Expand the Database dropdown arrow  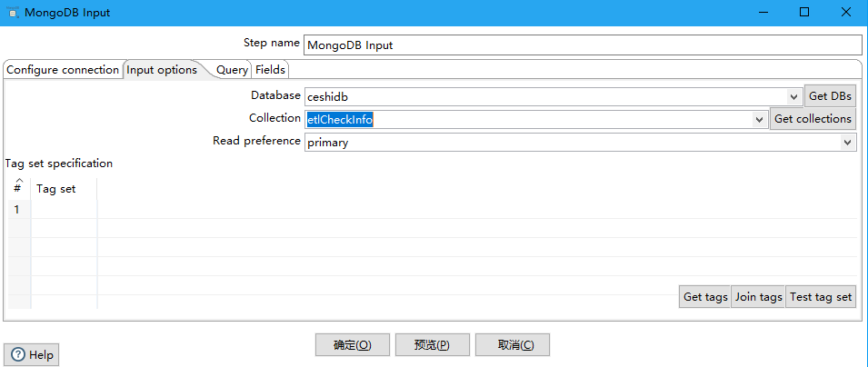pyautogui.click(x=795, y=96)
